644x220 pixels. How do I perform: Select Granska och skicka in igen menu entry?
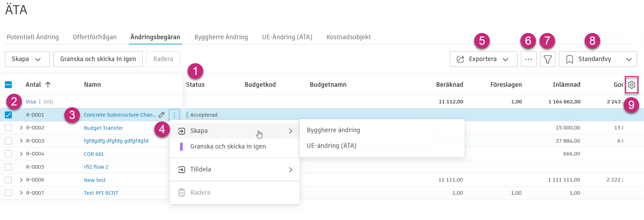[x=234, y=146]
